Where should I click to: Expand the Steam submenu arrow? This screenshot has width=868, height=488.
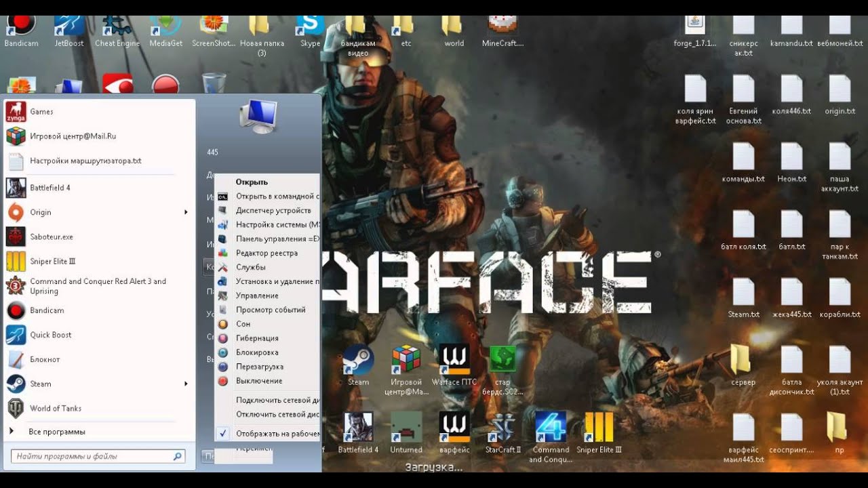(186, 384)
